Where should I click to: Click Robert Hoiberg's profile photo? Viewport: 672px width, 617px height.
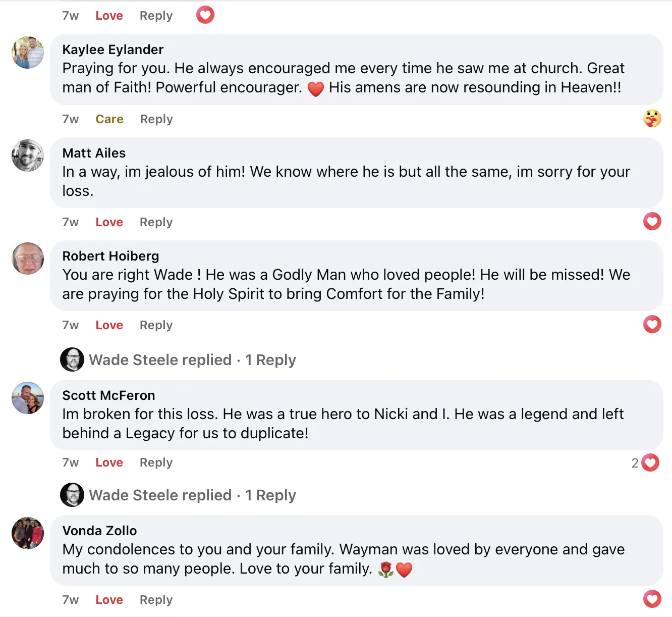(28, 259)
